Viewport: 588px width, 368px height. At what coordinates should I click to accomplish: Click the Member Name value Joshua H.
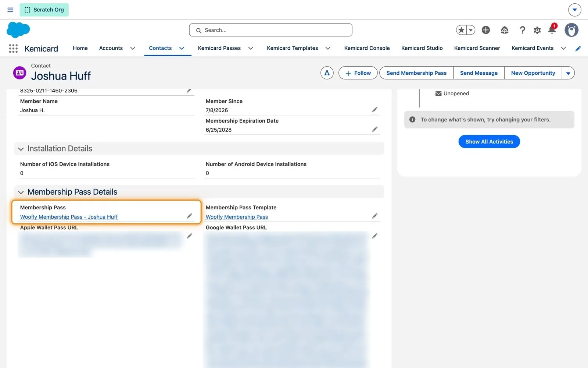point(32,110)
